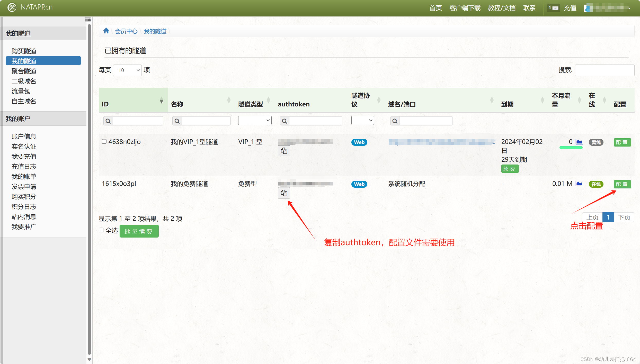
Task: Click the green 续费 renew button
Action: click(510, 169)
